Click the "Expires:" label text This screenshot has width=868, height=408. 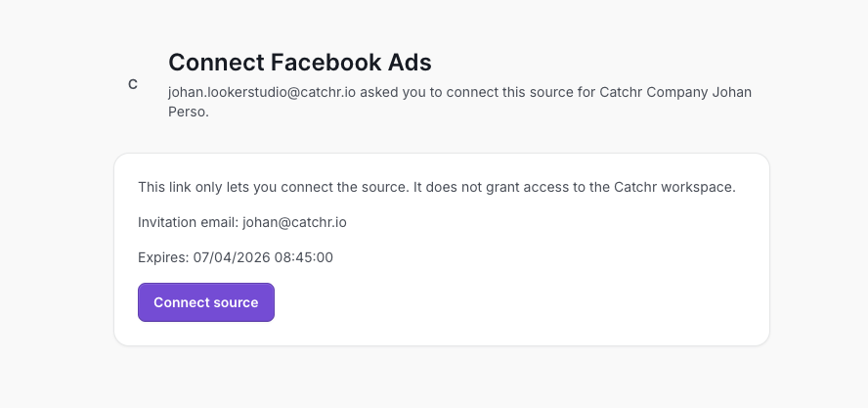[163, 257]
